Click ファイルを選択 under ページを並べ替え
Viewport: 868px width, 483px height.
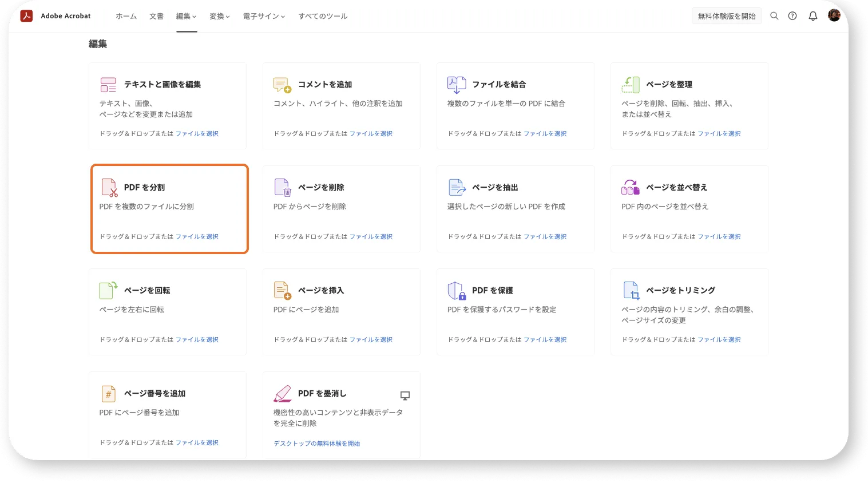pos(719,236)
